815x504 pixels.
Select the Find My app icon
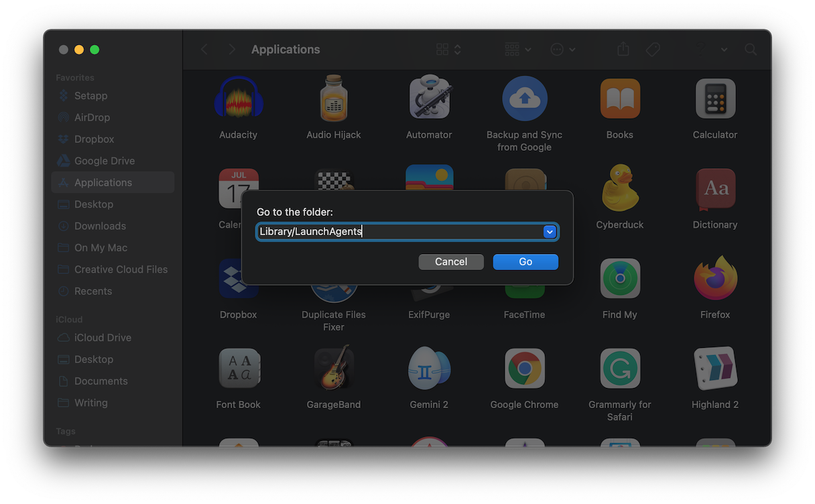pos(620,278)
